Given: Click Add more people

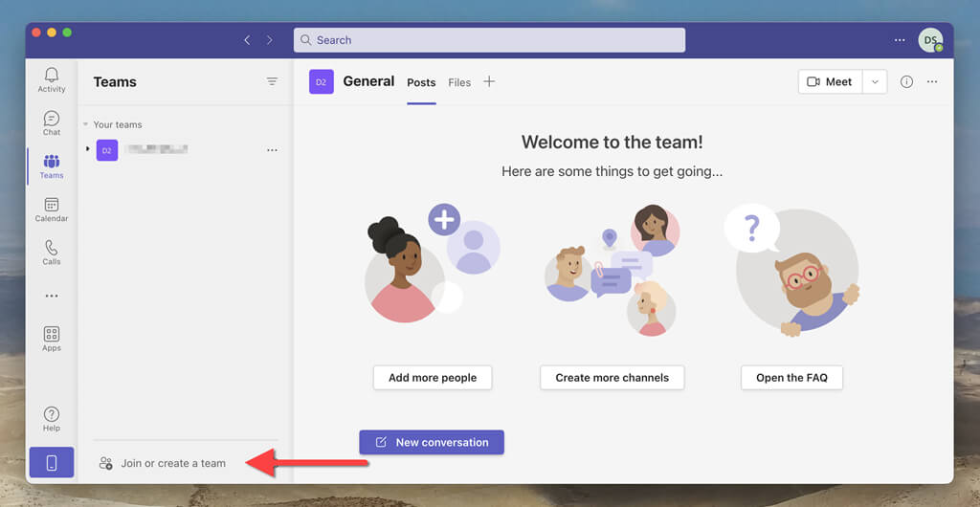Looking at the screenshot, I should point(433,378).
